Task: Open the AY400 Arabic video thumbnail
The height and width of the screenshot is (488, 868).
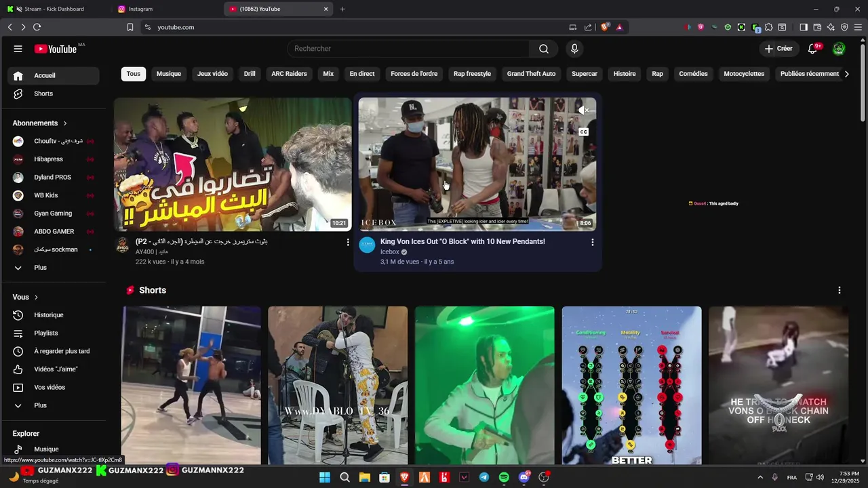Action: click(x=233, y=164)
